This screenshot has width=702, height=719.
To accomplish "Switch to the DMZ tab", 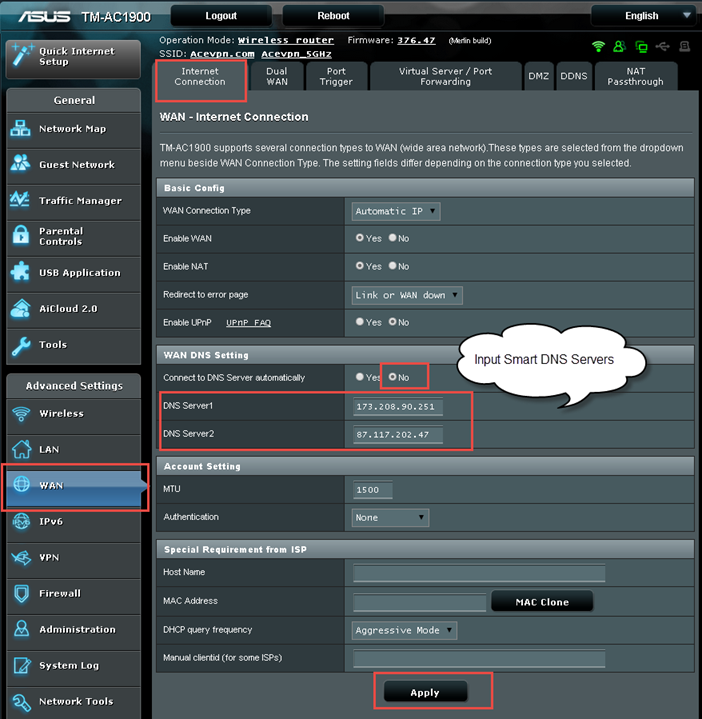I will tap(538, 77).
